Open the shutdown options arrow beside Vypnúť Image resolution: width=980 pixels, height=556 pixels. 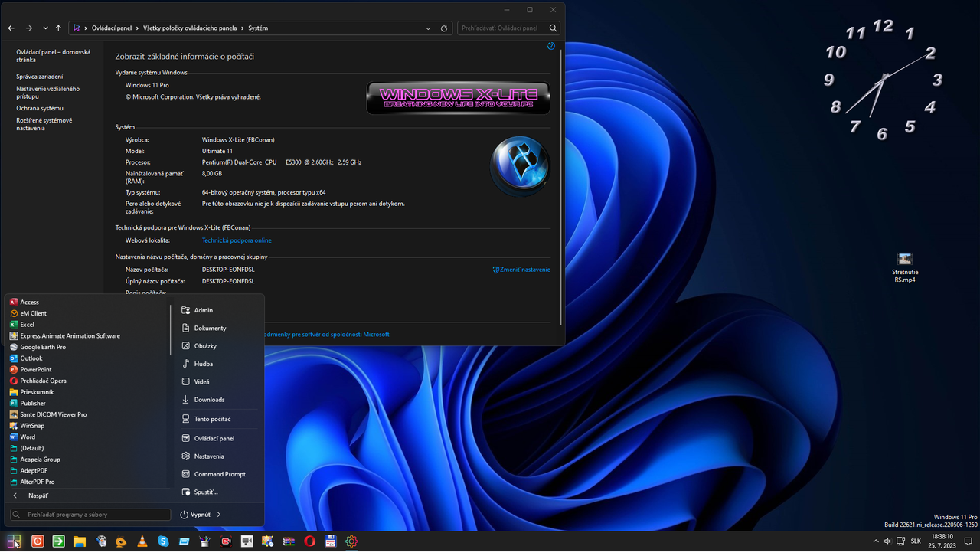219,515
